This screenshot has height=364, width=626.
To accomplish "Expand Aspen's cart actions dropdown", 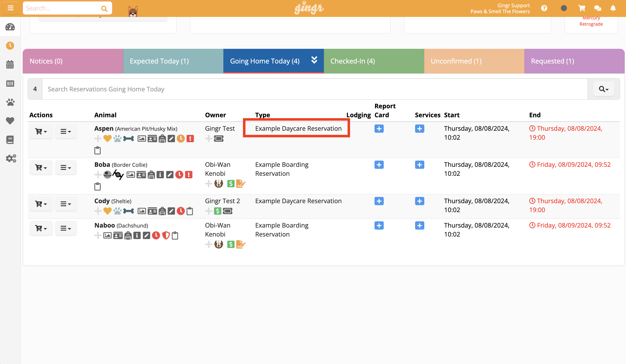I will (41, 131).
